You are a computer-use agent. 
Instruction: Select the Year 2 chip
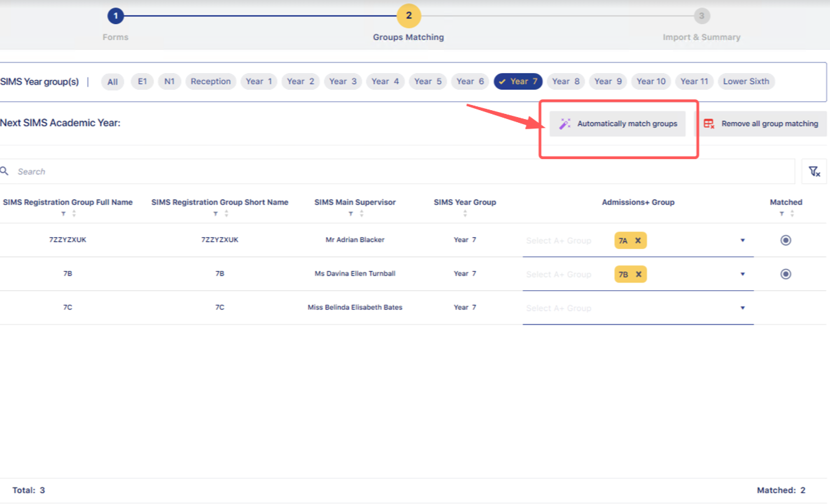click(300, 81)
